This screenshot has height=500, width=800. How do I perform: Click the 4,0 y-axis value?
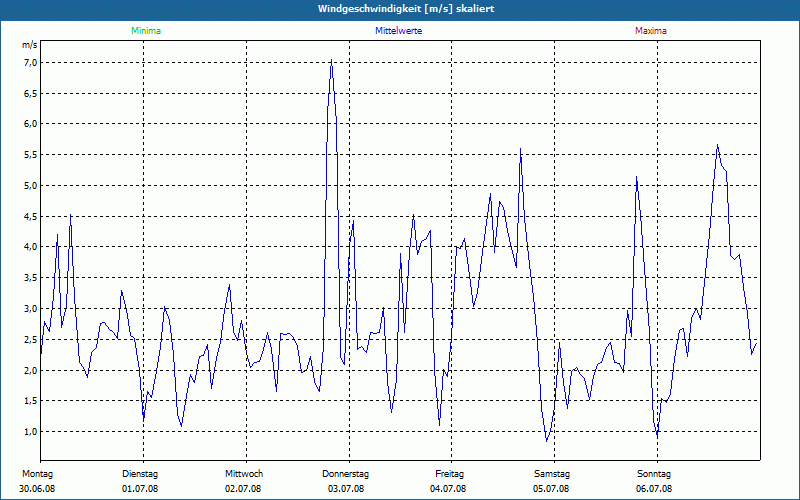coord(31,247)
